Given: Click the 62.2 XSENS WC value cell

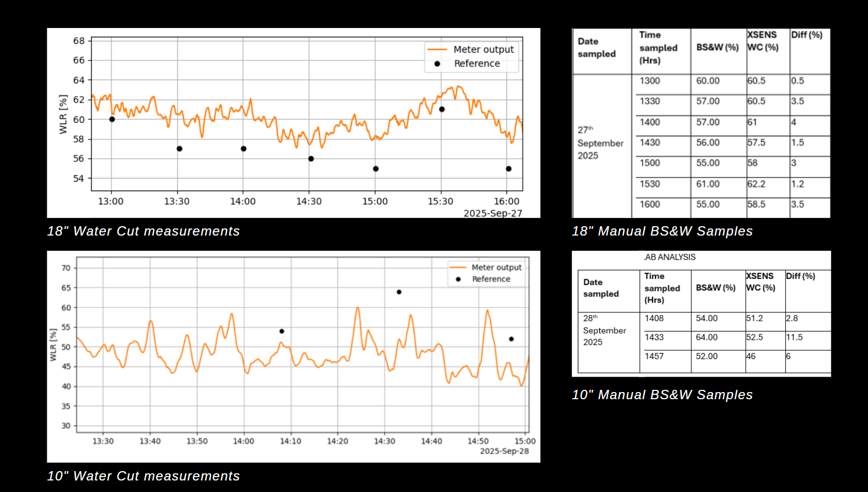Looking at the screenshot, I should 756,184.
